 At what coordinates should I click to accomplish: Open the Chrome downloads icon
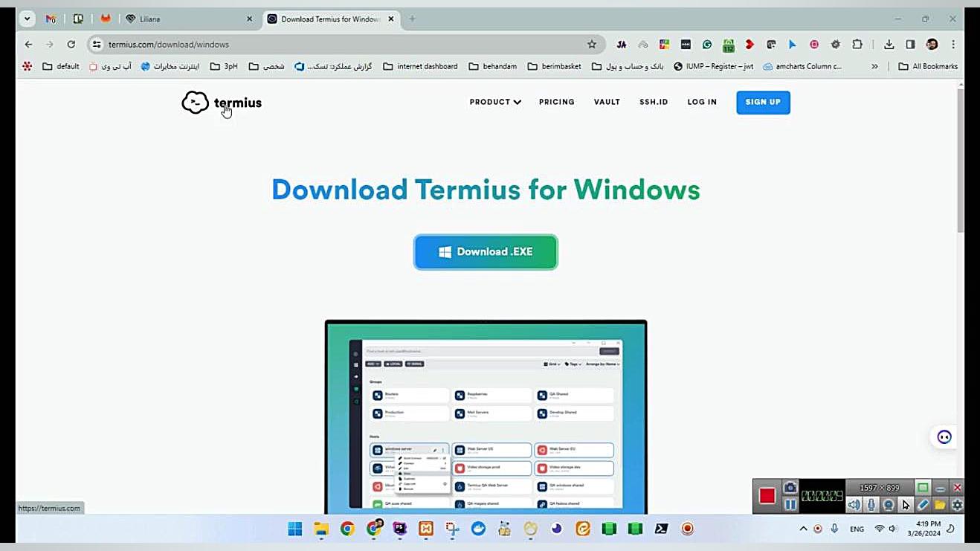coord(889,45)
